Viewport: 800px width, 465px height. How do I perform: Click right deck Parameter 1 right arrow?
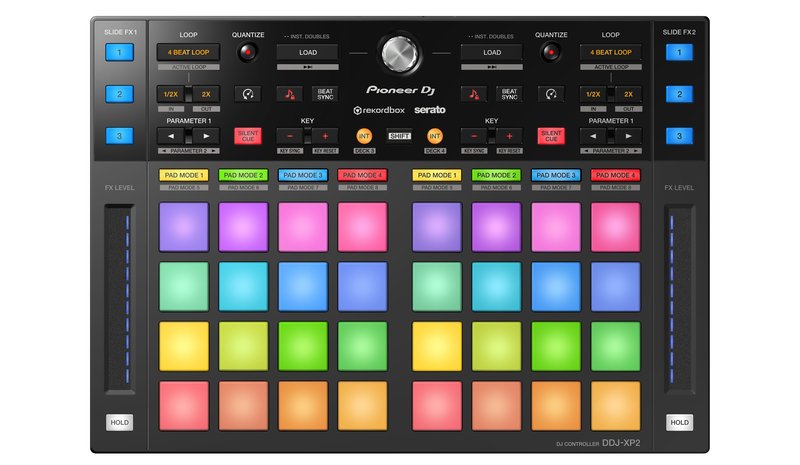point(629,136)
